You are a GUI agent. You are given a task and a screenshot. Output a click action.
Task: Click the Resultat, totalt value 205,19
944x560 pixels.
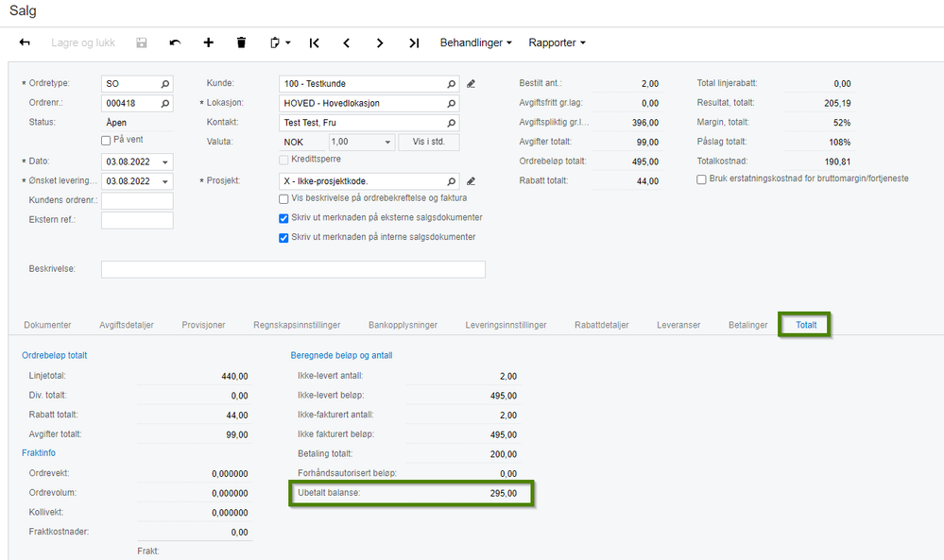[837, 104]
